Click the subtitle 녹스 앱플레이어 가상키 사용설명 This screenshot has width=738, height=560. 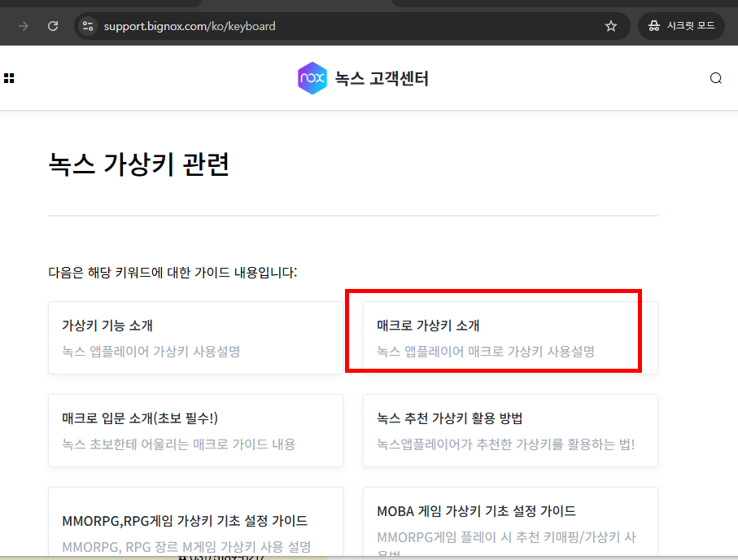[x=151, y=350]
